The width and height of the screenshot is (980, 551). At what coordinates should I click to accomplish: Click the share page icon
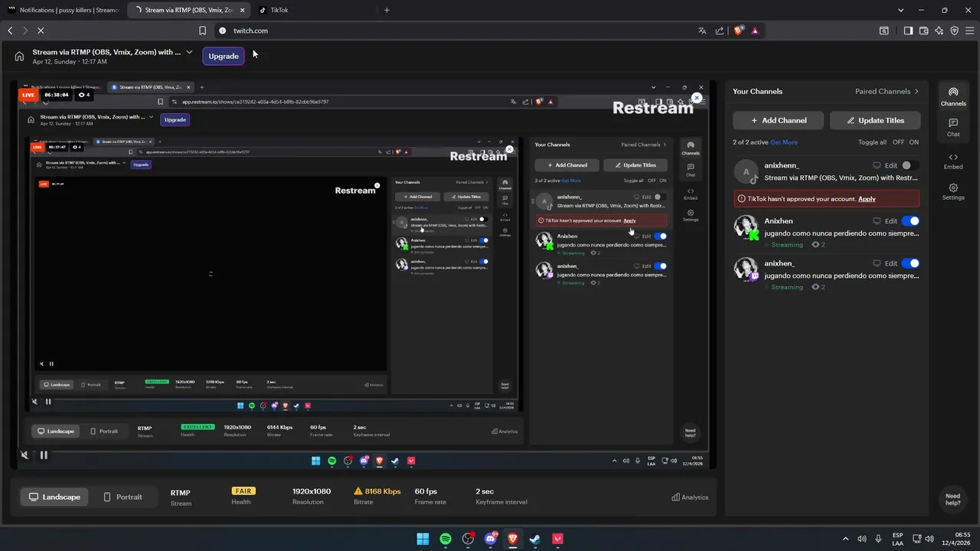[720, 31]
